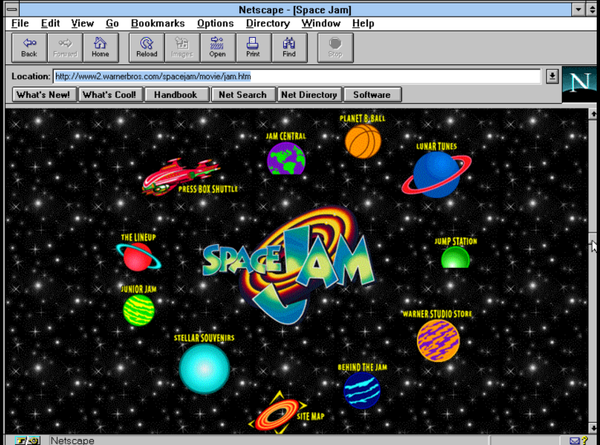
Task: Click the Images toolbar button
Action: [182, 47]
